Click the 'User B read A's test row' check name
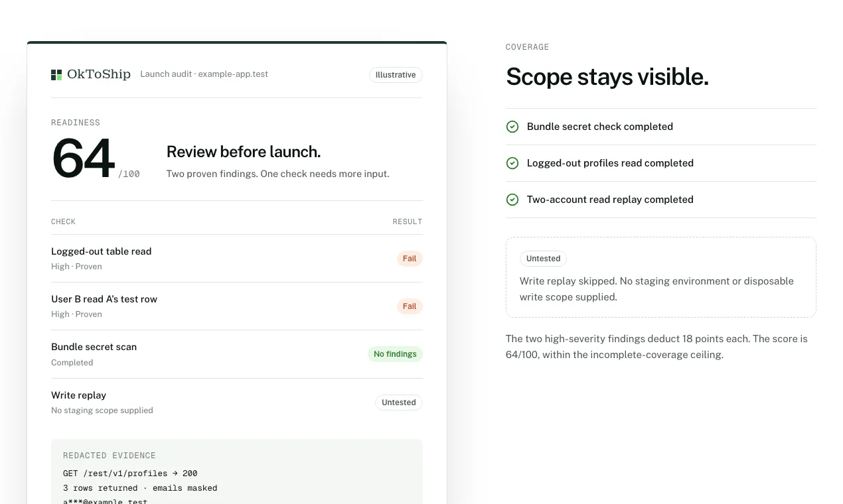The width and height of the screenshot is (843, 504). [x=104, y=299]
